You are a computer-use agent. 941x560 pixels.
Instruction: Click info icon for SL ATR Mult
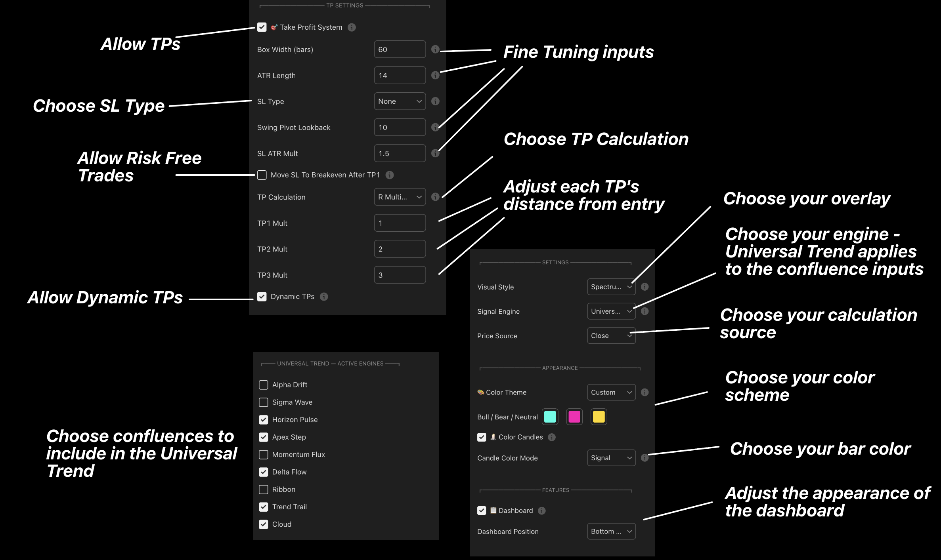(x=435, y=153)
